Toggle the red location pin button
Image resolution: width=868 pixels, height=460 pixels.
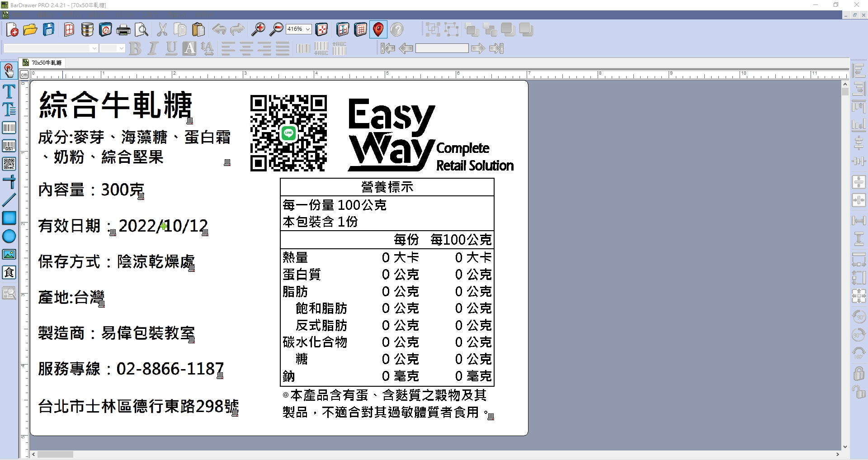(x=378, y=30)
